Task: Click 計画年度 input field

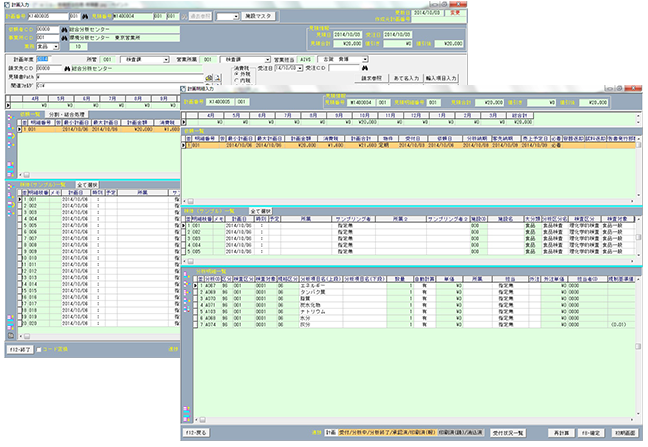Action: click(43, 59)
